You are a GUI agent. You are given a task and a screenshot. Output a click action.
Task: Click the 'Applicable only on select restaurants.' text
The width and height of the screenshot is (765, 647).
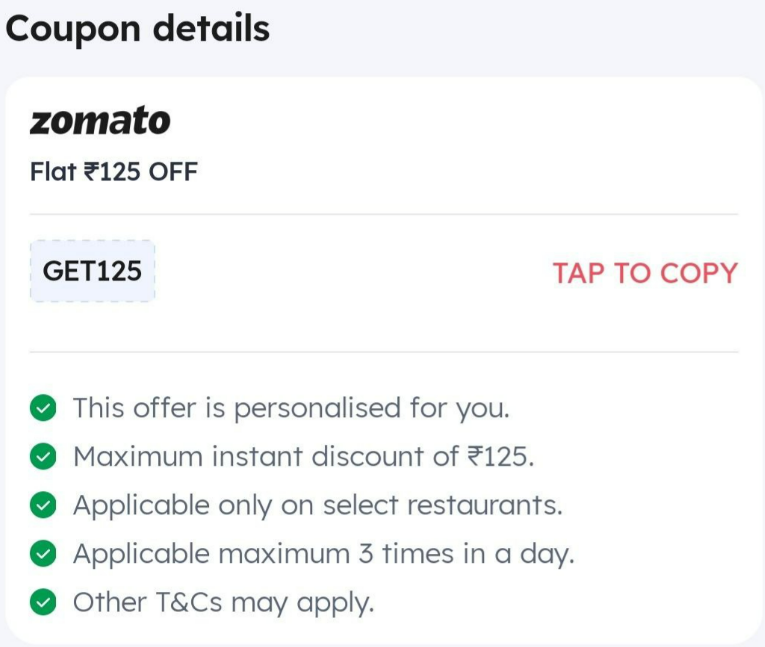click(318, 505)
